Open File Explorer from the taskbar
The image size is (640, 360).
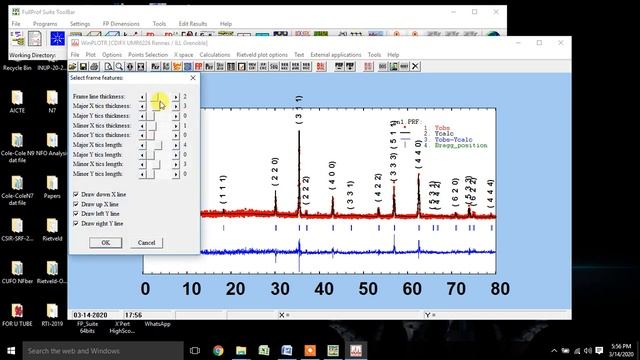pos(241,351)
